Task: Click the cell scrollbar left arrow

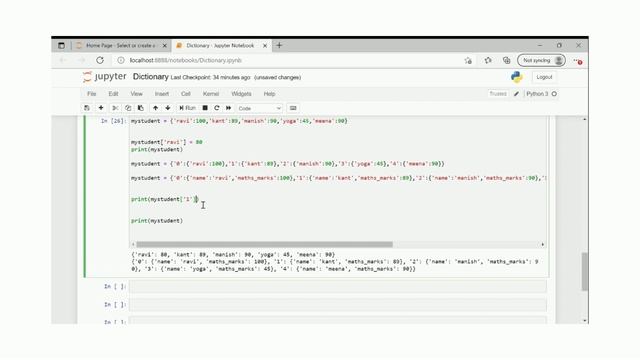Action: pyautogui.click(x=133, y=244)
